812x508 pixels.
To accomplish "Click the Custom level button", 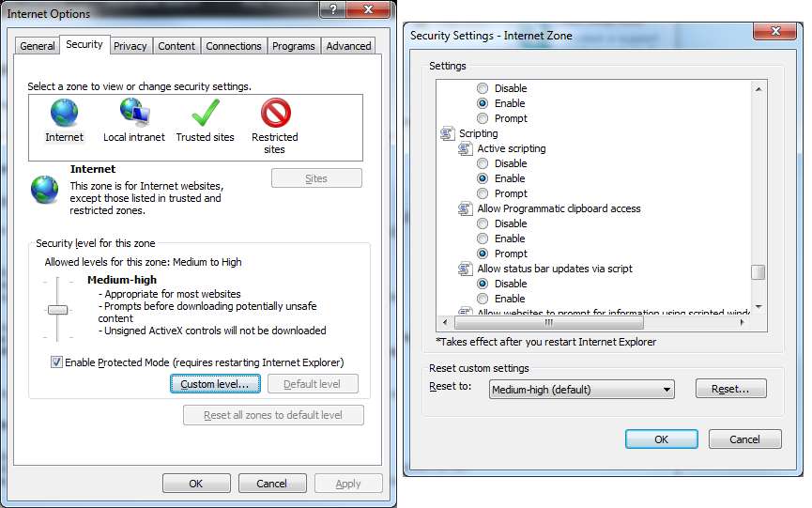I will click(x=215, y=384).
